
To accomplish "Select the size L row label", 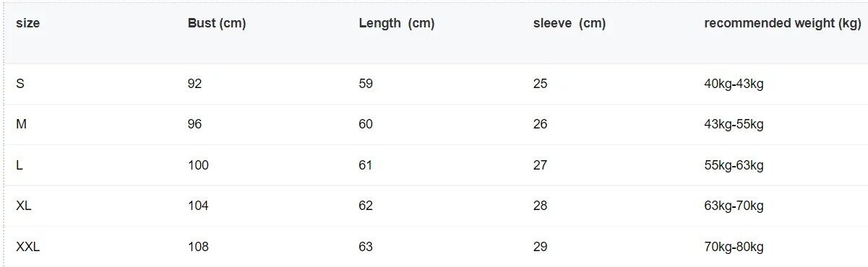I will click(20, 165).
